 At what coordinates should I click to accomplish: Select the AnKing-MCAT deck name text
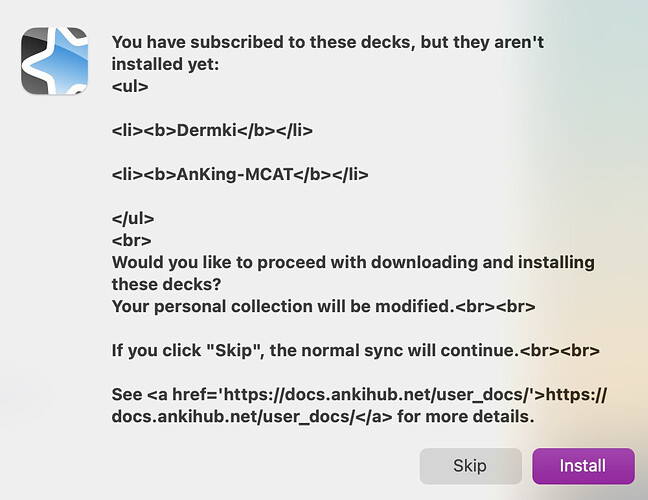tap(235, 174)
